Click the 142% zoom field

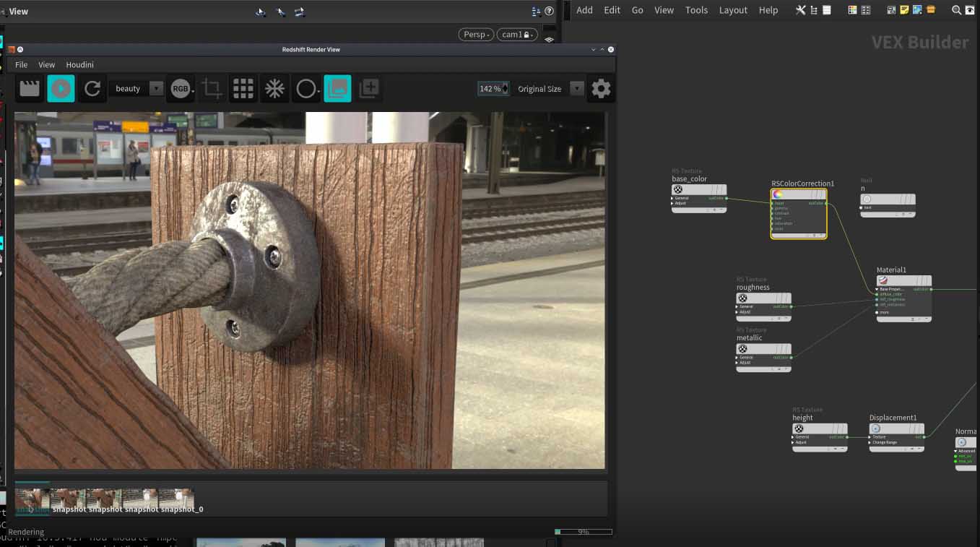coord(490,89)
